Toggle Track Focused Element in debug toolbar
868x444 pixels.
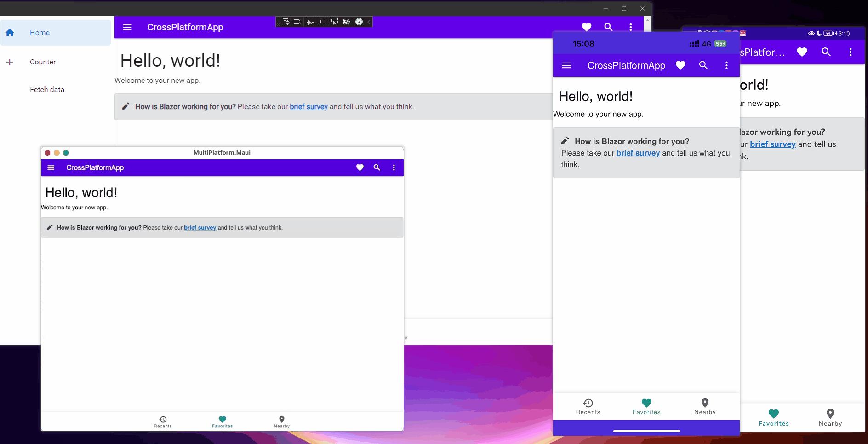(x=334, y=22)
